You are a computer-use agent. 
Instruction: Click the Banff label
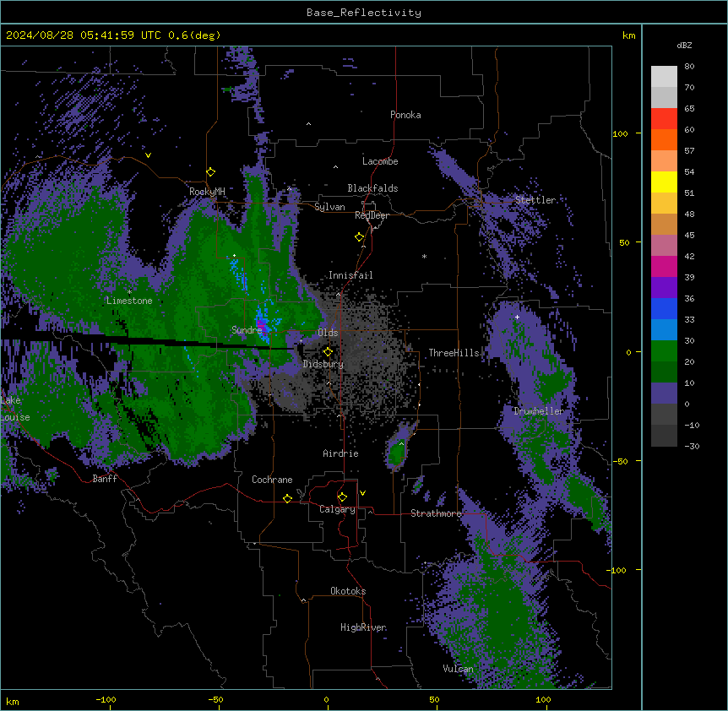[105, 479]
